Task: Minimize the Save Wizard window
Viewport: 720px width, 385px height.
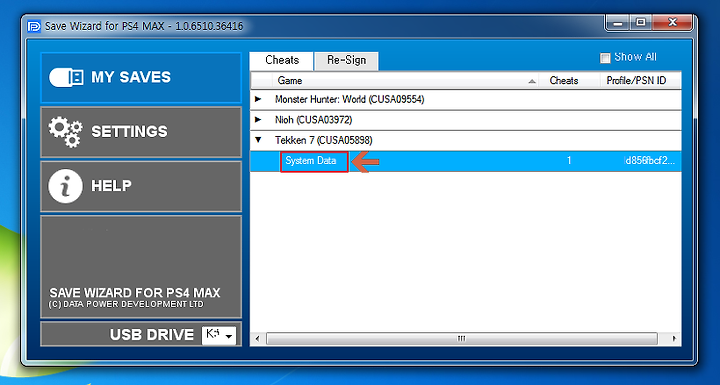Action: point(618,23)
